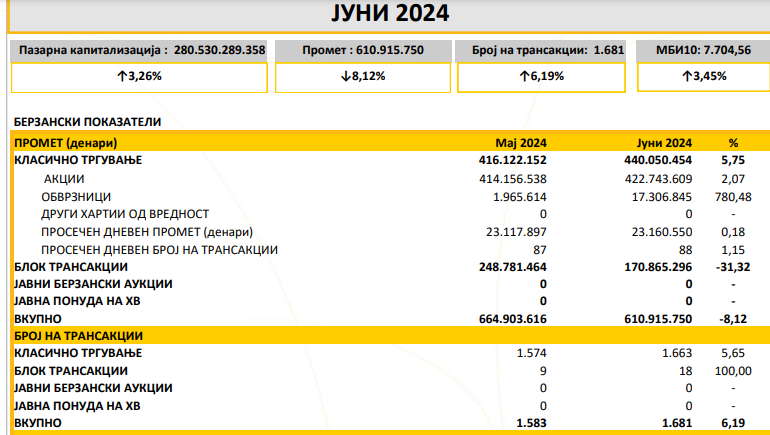Click the ДРУГИ ХАРТИИ ОД ВРЕДНОСТ row
Viewport: 770px width, 435px height.
(x=124, y=214)
